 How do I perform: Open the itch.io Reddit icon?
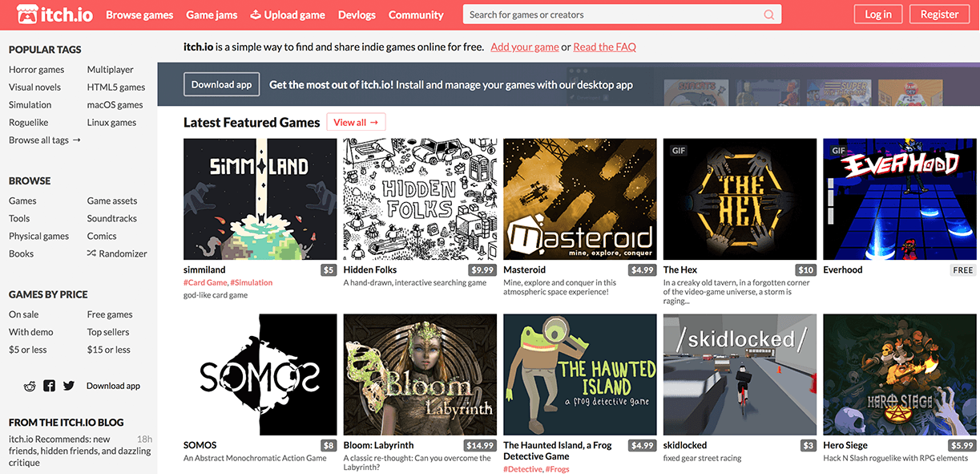pos(30,386)
